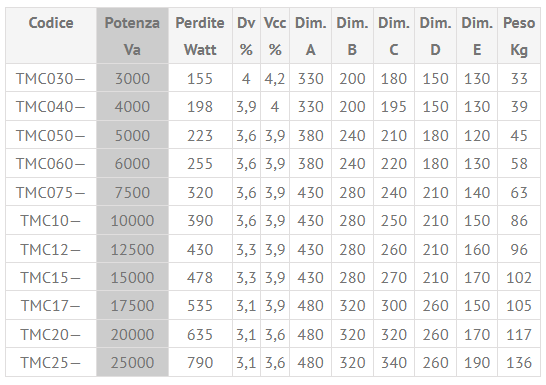The width and height of the screenshot is (546, 385).
Task: Click the 136 Kg weight cell
Action: point(519,362)
